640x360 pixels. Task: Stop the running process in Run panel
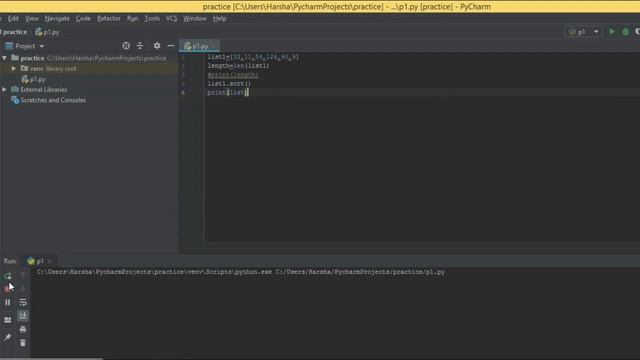tap(7, 289)
